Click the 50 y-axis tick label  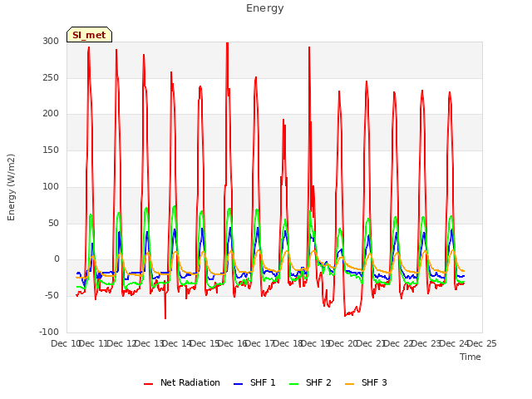(53, 224)
